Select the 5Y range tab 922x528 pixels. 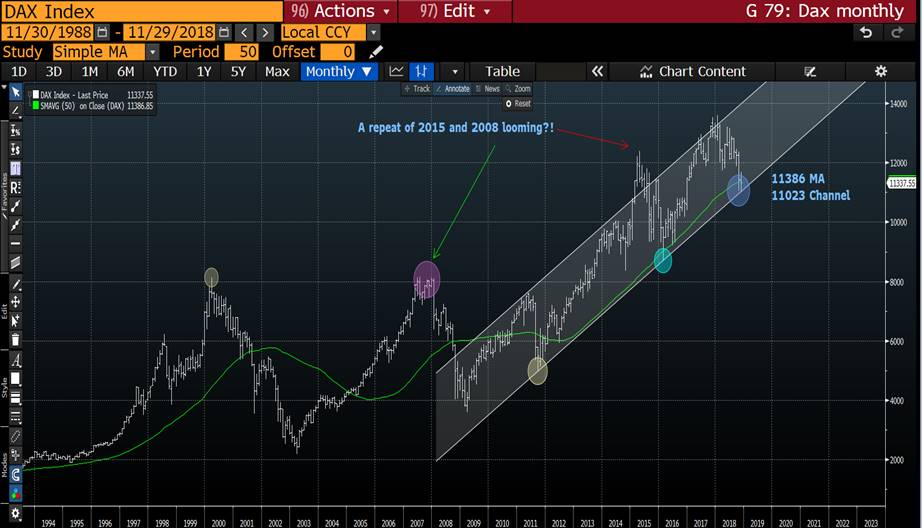tap(238, 71)
